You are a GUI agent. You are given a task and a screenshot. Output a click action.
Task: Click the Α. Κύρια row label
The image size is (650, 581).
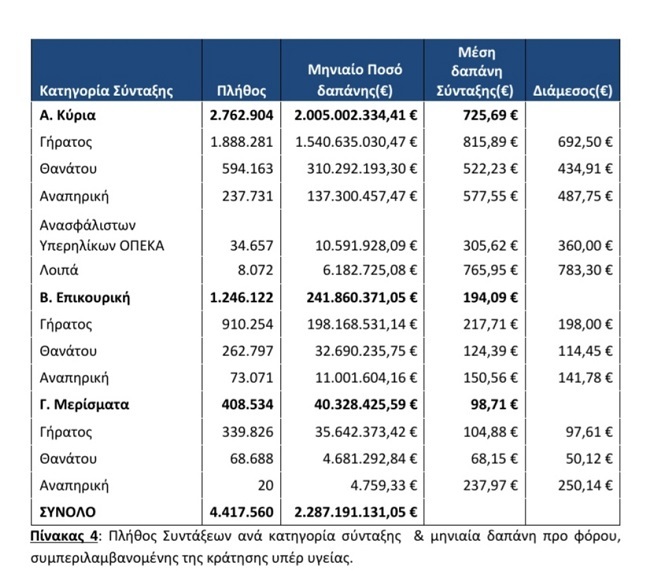click(x=67, y=116)
